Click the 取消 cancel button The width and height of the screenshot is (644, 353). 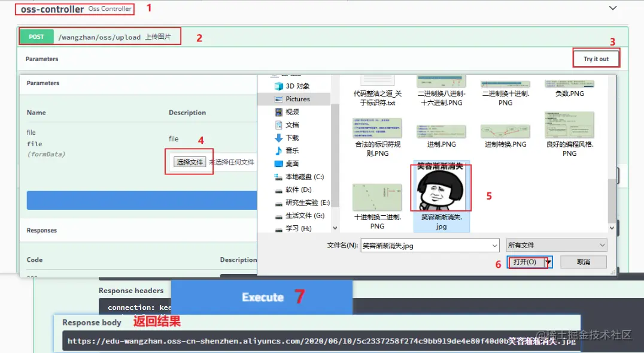583,262
